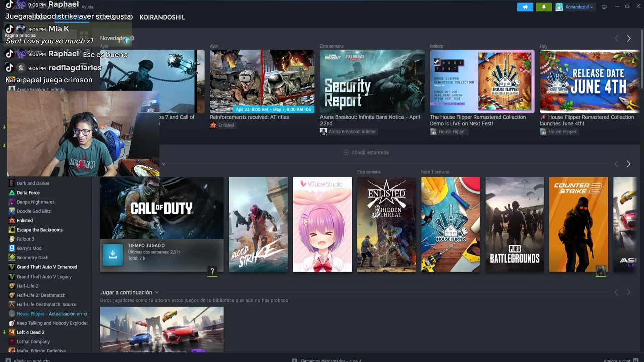The image size is (644, 362).
Task: Advance Jugar a continuación shelf right arrow
Action: (x=629, y=292)
